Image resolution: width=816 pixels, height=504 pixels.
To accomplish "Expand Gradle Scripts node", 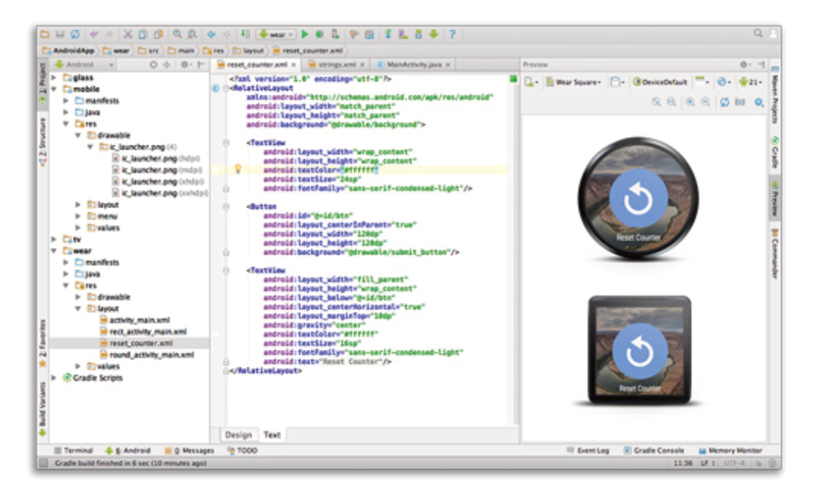I will coord(53,378).
